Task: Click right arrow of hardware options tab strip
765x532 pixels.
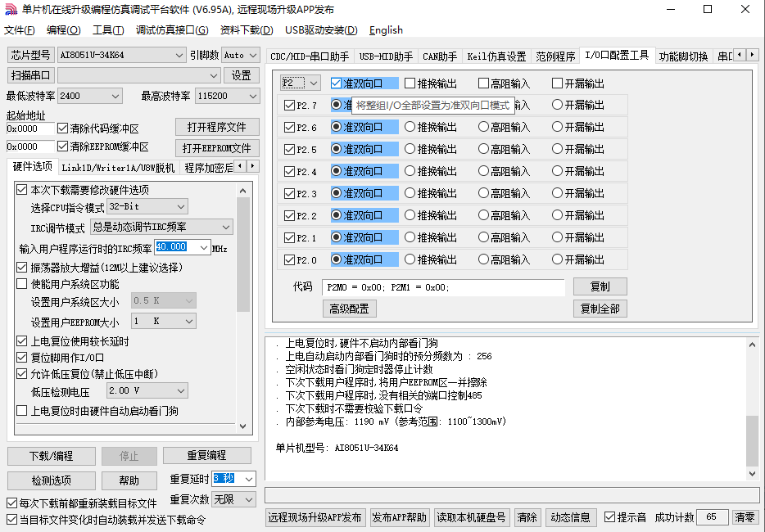Action: (x=253, y=166)
